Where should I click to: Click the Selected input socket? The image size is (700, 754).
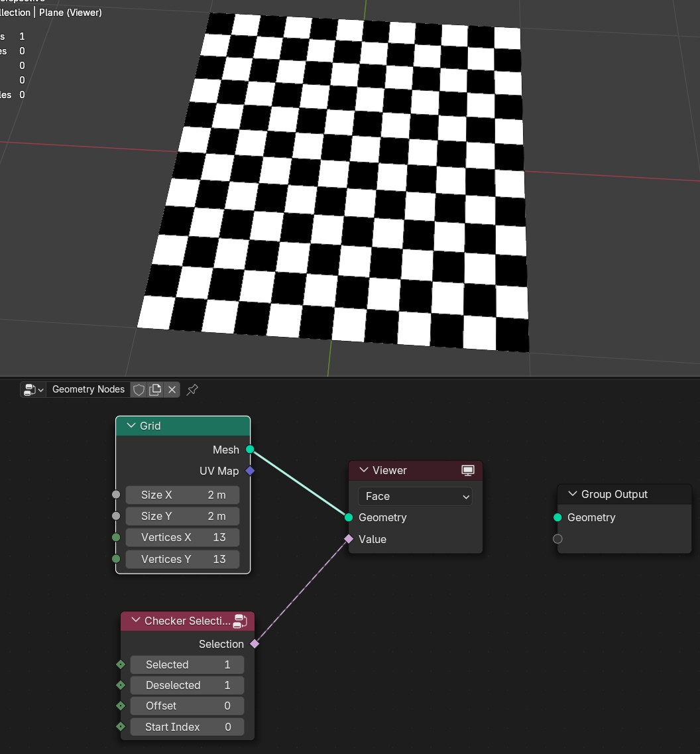[x=121, y=664]
